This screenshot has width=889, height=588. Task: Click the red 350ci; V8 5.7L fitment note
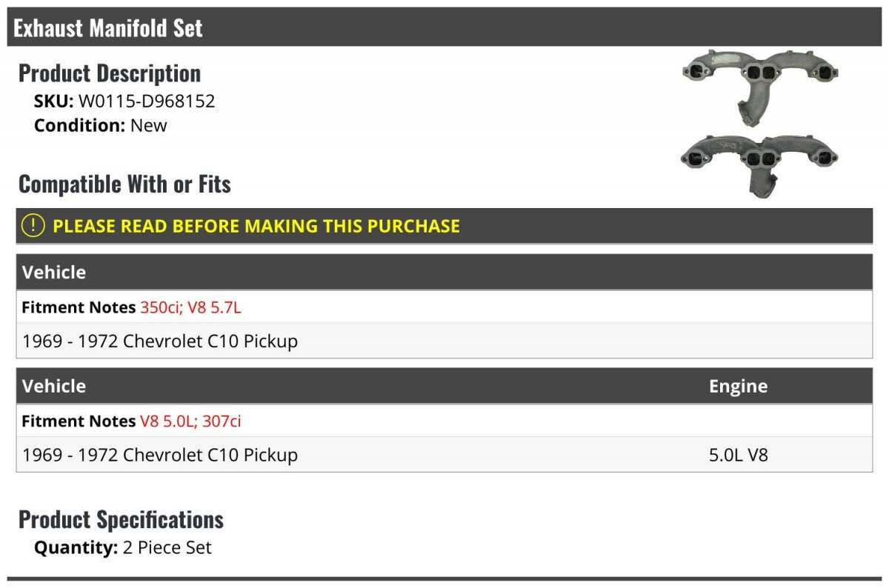190,307
